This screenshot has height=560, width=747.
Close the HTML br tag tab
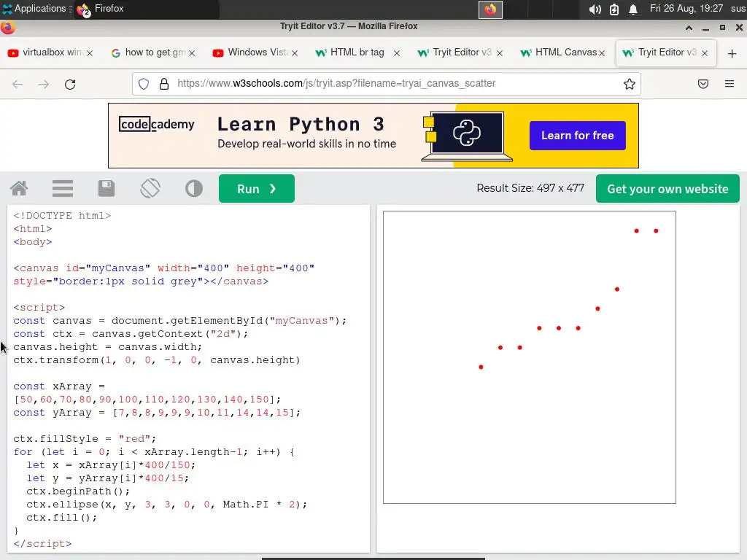pos(397,52)
